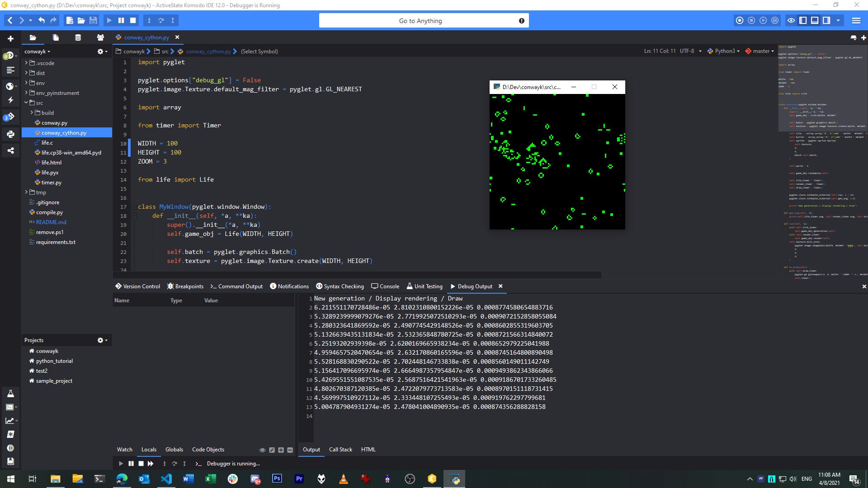Switch to Unit Testing tab
The height and width of the screenshot is (488, 868).
pos(425,286)
